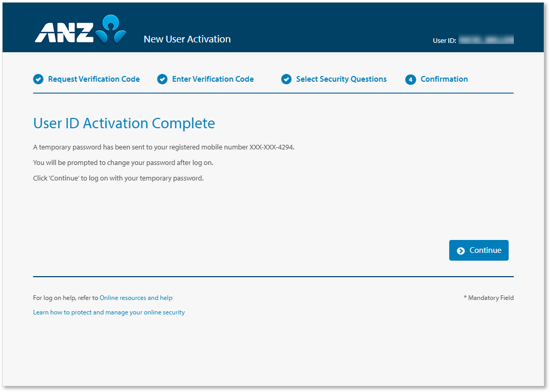Click the step 4 number circle icon

click(x=410, y=79)
